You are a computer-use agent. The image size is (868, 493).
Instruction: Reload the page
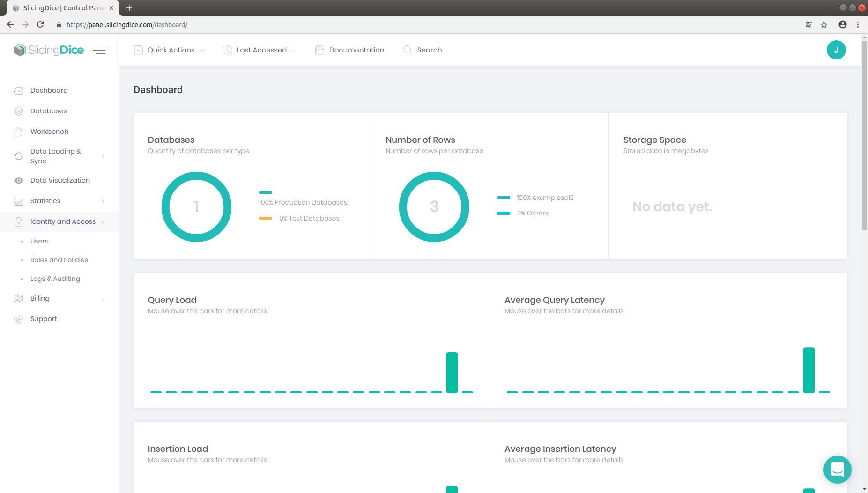pyautogui.click(x=40, y=24)
